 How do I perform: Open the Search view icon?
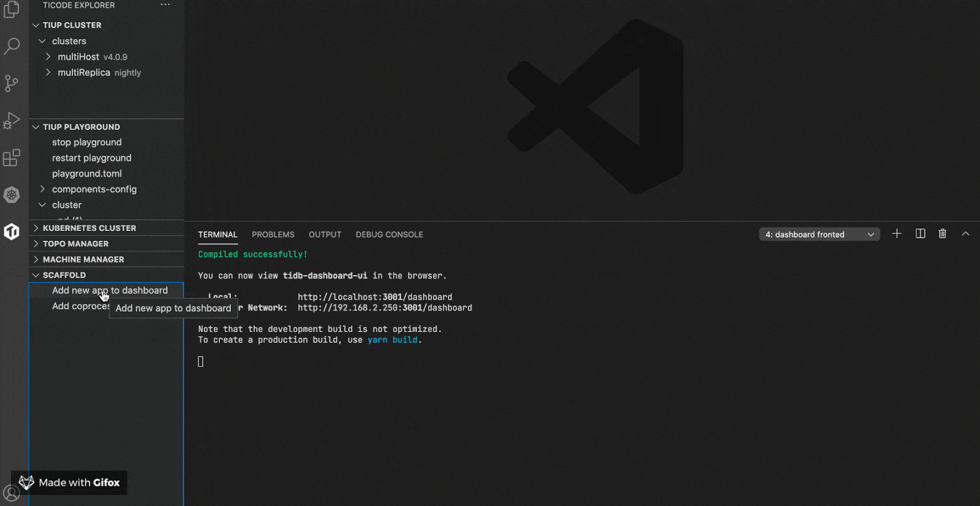(12, 46)
